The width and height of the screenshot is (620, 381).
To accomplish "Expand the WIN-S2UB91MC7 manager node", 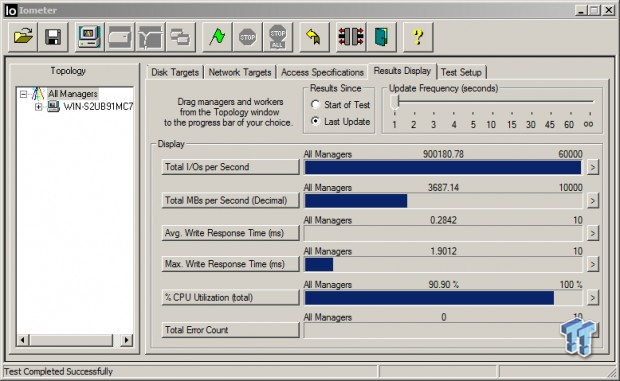I will (38, 107).
